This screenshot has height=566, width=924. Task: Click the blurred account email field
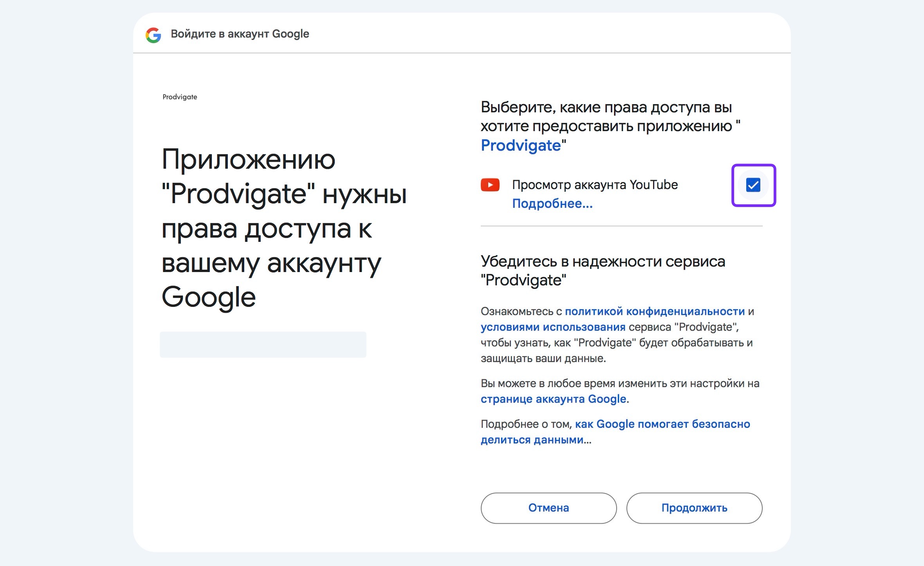[x=263, y=344]
